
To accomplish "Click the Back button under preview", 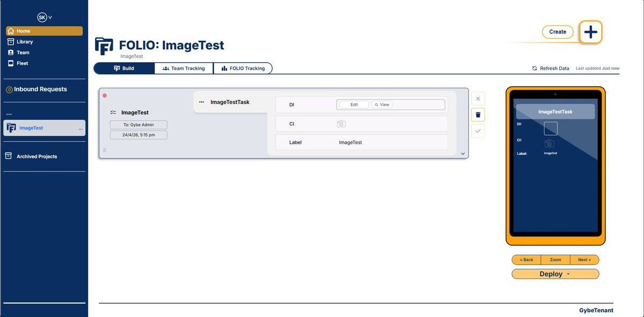I will (x=526, y=260).
